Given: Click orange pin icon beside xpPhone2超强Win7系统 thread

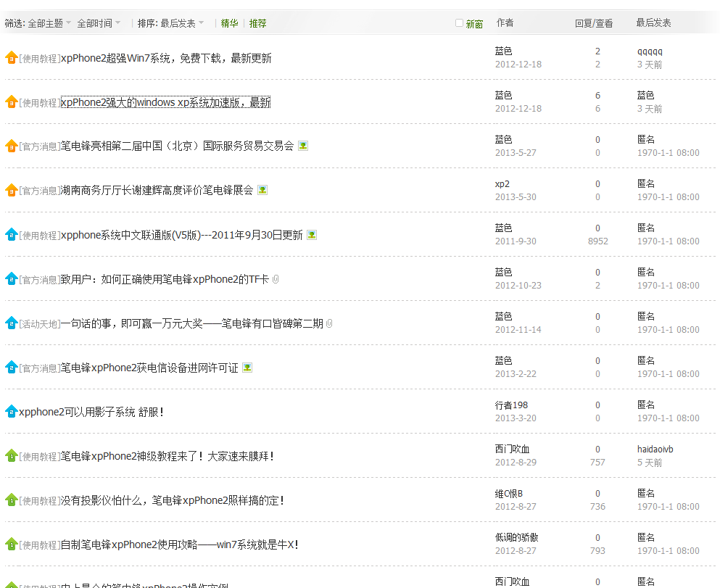Looking at the screenshot, I should coord(11,58).
